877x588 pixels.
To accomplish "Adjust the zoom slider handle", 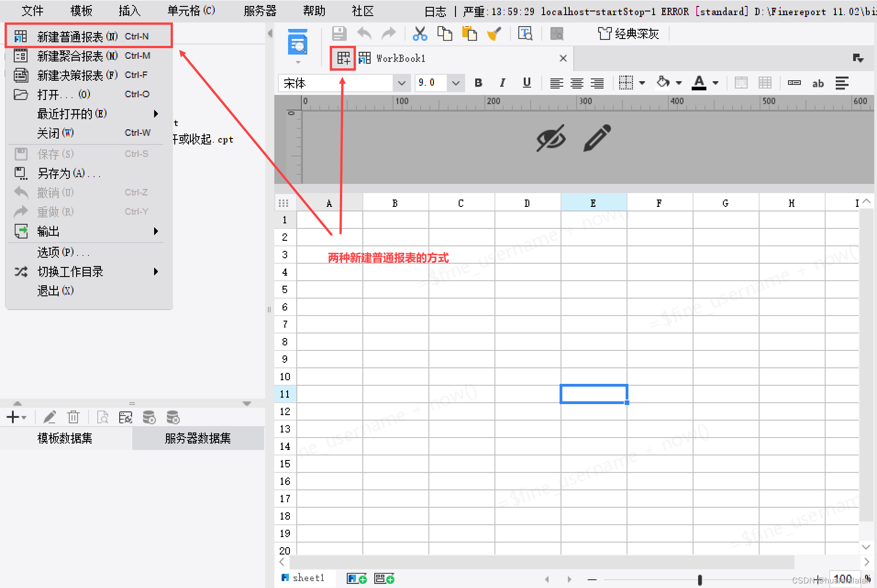I will [x=700, y=580].
